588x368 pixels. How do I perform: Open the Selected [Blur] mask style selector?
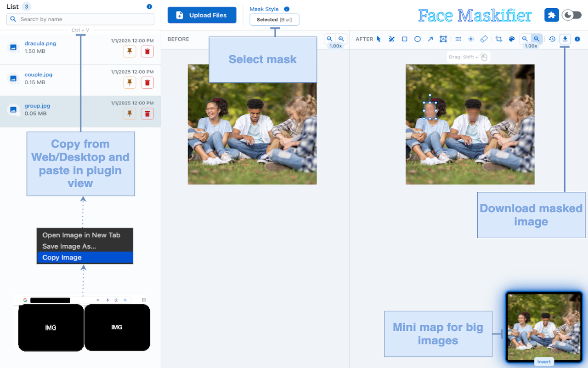click(274, 19)
